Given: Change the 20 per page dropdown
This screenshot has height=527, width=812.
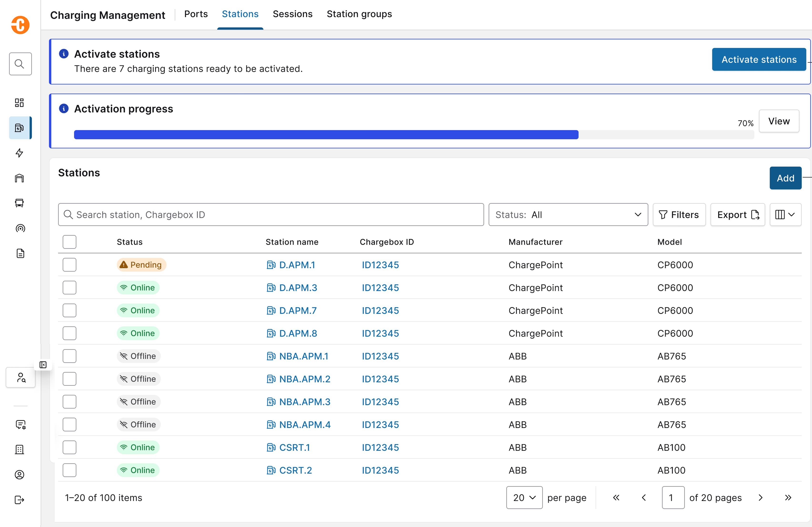Looking at the screenshot, I should [524, 498].
